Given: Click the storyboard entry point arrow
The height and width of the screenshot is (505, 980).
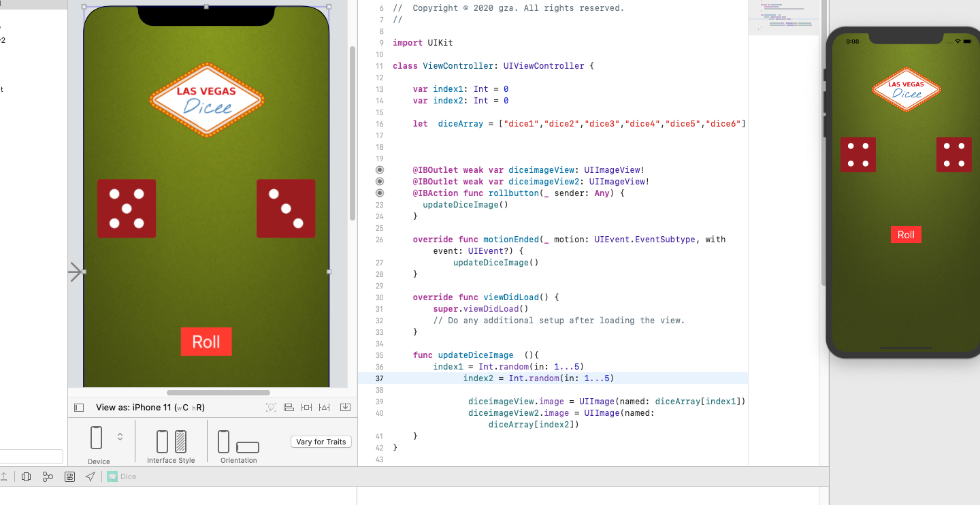Looking at the screenshot, I should (76, 272).
